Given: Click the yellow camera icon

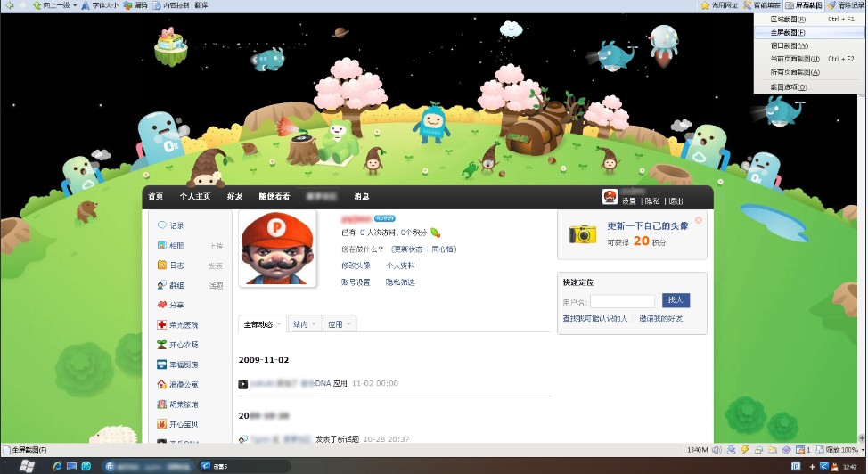Looking at the screenshot, I should point(582,234).
